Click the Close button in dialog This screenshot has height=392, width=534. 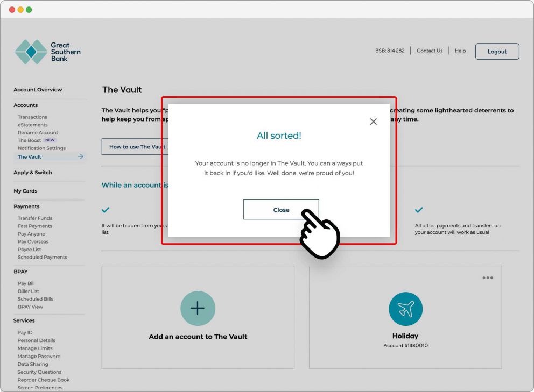[x=281, y=210]
